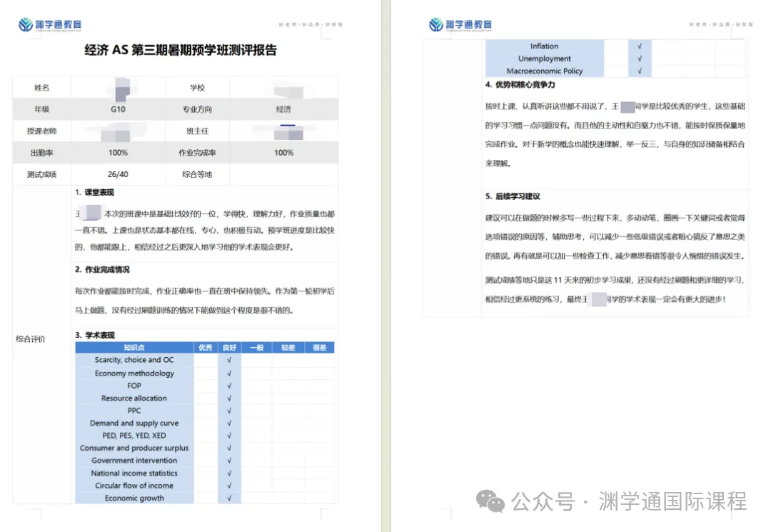771x532 pixels.
Task: Check the 良好 mark for Scarcity, choice and OC
Action: [x=228, y=360]
